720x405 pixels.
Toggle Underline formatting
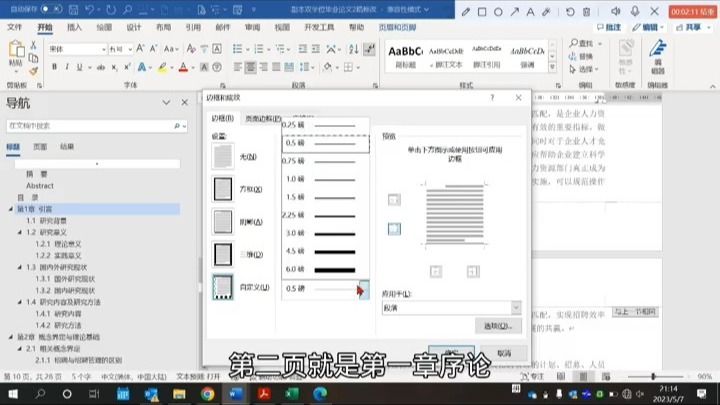79,67
